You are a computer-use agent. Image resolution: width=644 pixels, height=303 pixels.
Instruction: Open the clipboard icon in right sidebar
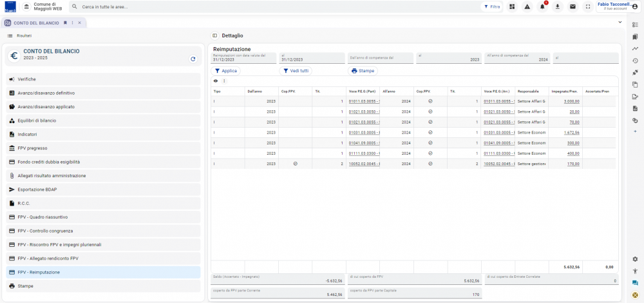point(636,84)
